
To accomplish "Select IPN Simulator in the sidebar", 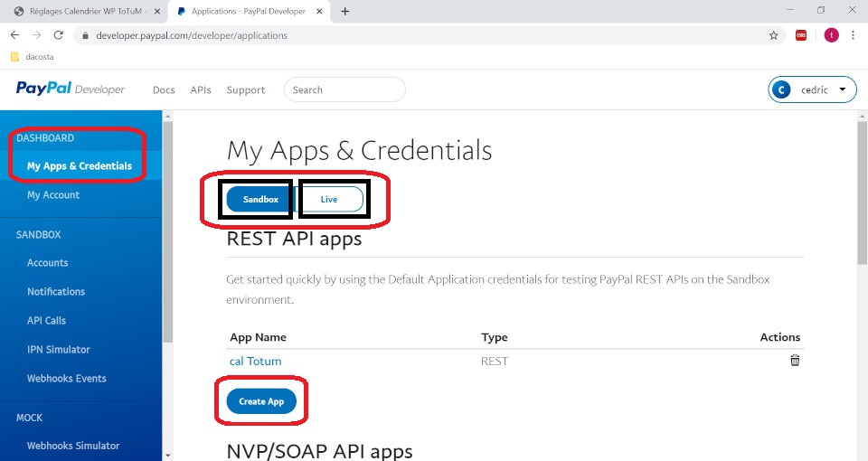I will (59, 350).
